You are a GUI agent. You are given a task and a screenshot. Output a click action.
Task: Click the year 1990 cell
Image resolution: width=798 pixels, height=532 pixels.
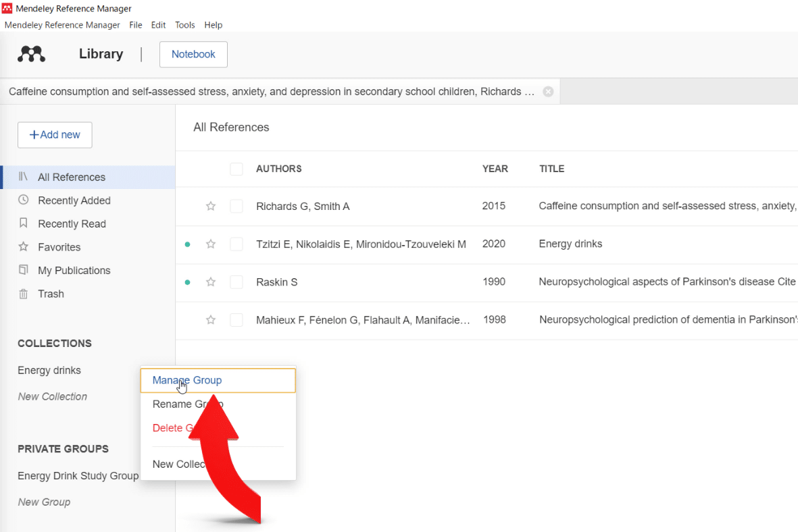(494, 282)
